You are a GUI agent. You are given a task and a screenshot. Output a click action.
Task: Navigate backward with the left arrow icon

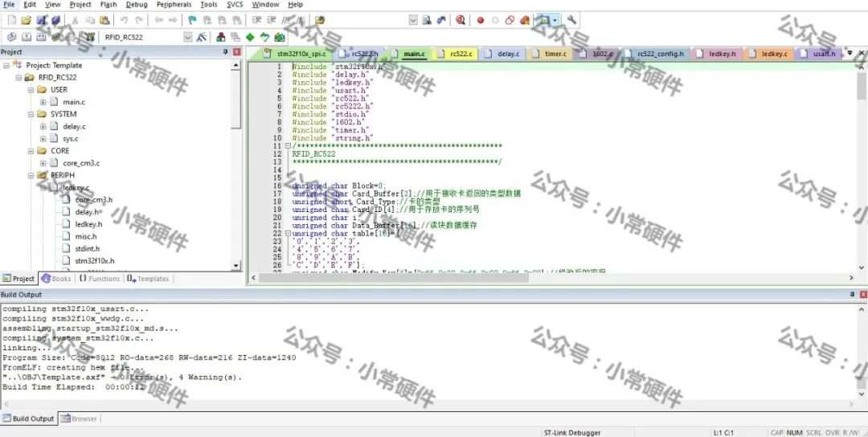(x=158, y=20)
